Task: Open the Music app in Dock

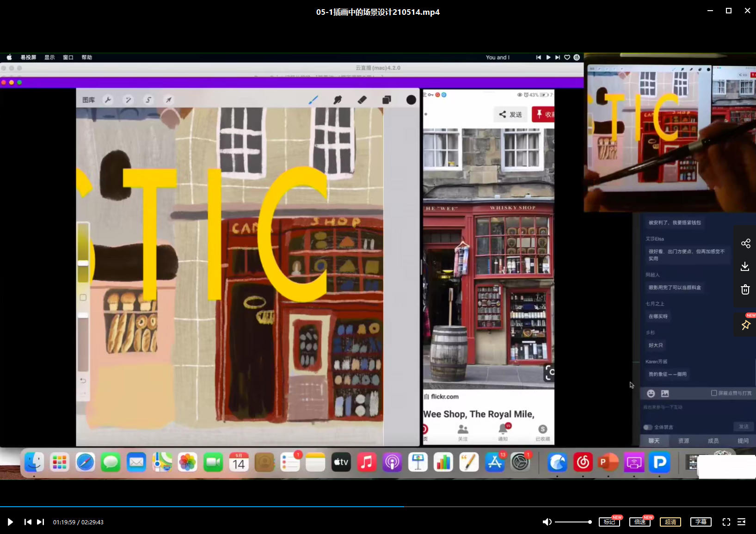Action: [x=367, y=462]
